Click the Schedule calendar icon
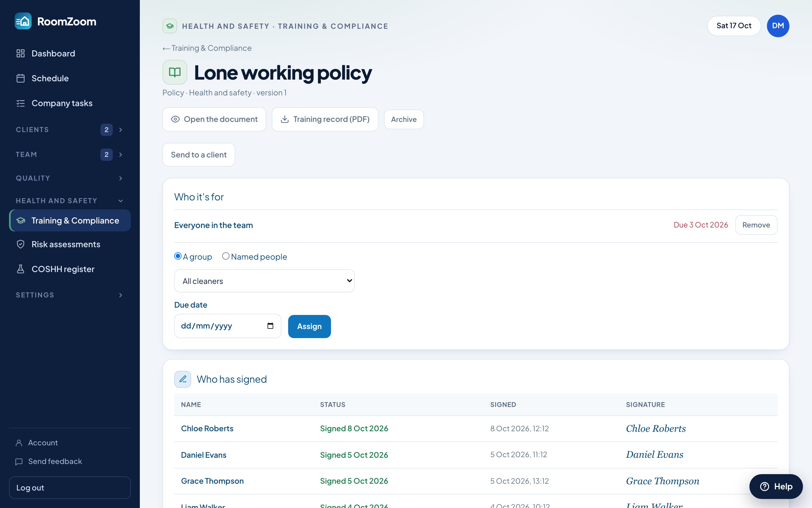812x508 pixels. point(21,78)
